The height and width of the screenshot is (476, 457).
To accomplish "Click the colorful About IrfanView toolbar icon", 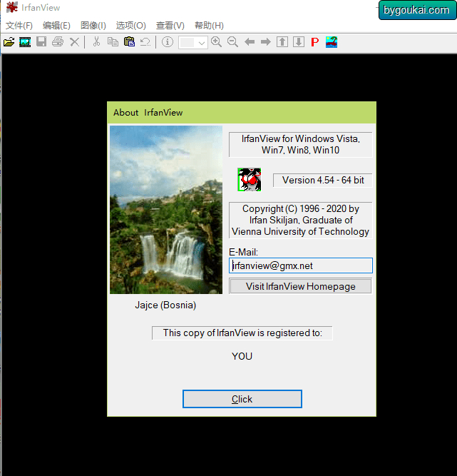I will [332, 42].
